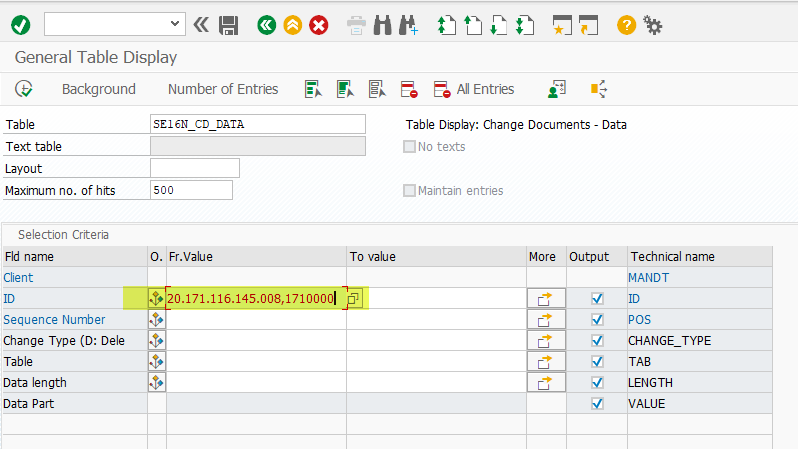Toggle Output checkbox for VALUE row
The height and width of the screenshot is (449, 798).
(597, 404)
